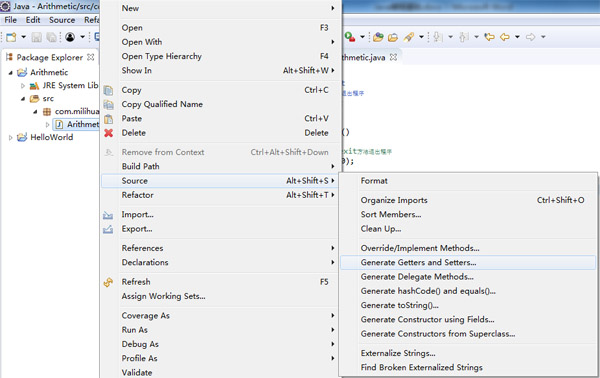Open dropdown next to the round black icon

point(82,37)
